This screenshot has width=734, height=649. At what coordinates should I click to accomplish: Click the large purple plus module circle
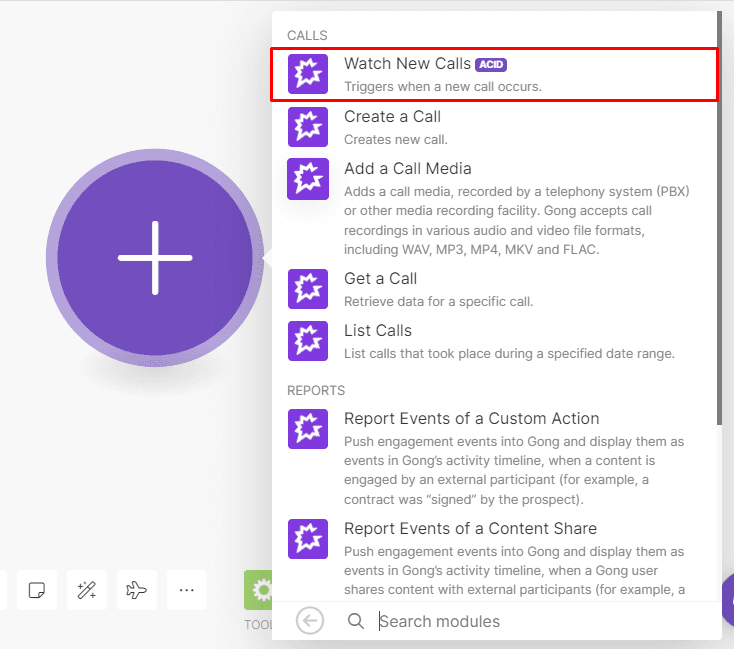pyautogui.click(x=155, y=257)
